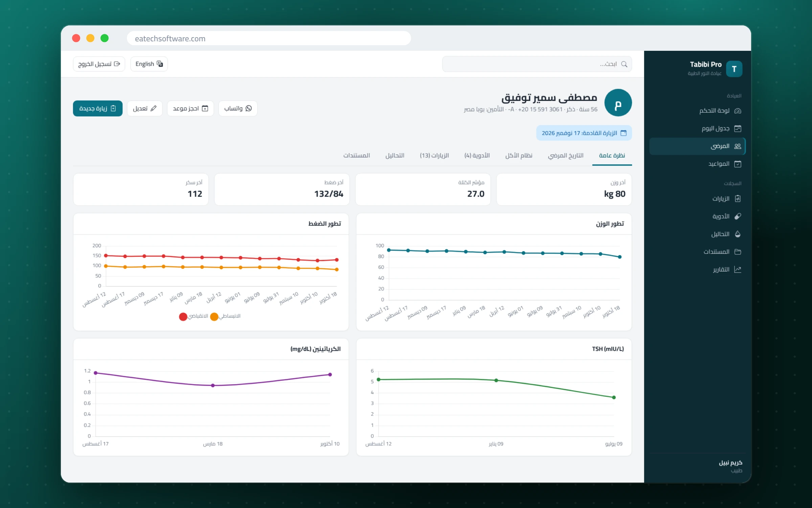
Task: Click the patient name مصطفى سمير توفيق
Action: 549,98
